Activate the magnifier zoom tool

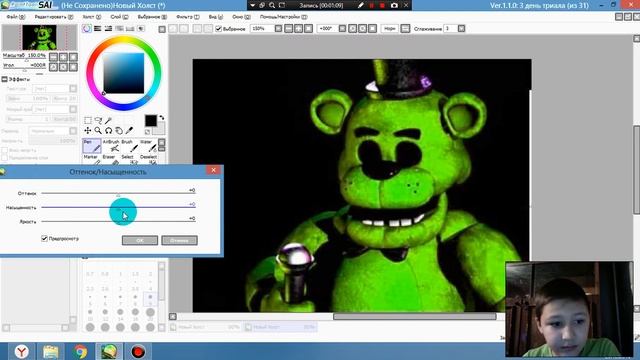(98, 131)
